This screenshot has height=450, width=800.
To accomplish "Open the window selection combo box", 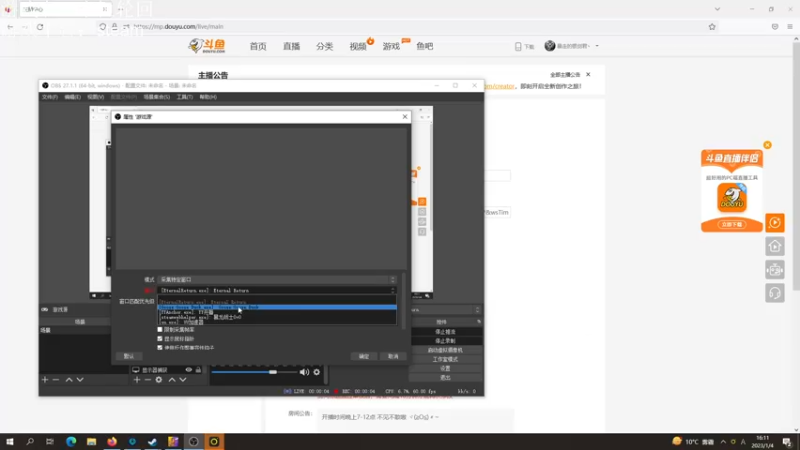I will 277,290.
